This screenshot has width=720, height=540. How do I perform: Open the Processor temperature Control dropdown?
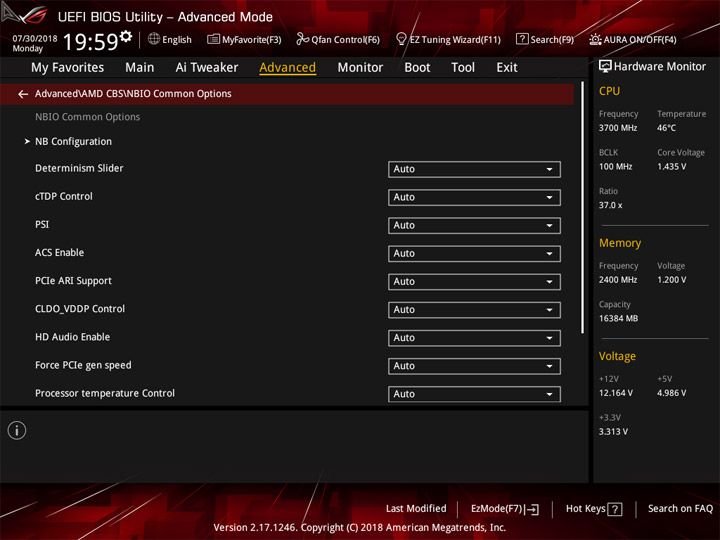[474, 394]
